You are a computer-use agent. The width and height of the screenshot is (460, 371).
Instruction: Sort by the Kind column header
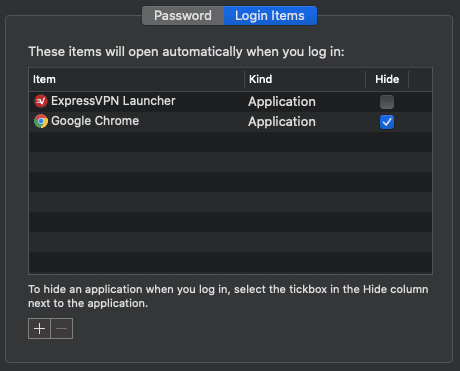click(305, 79)
